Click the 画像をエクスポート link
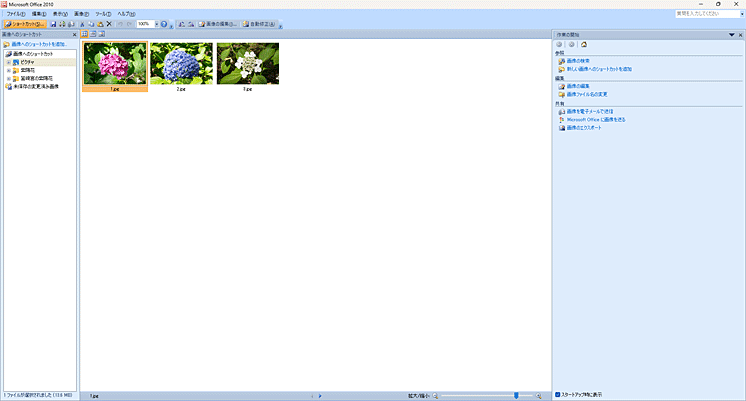This screenshot has width=746, height=401. point(584,128)
